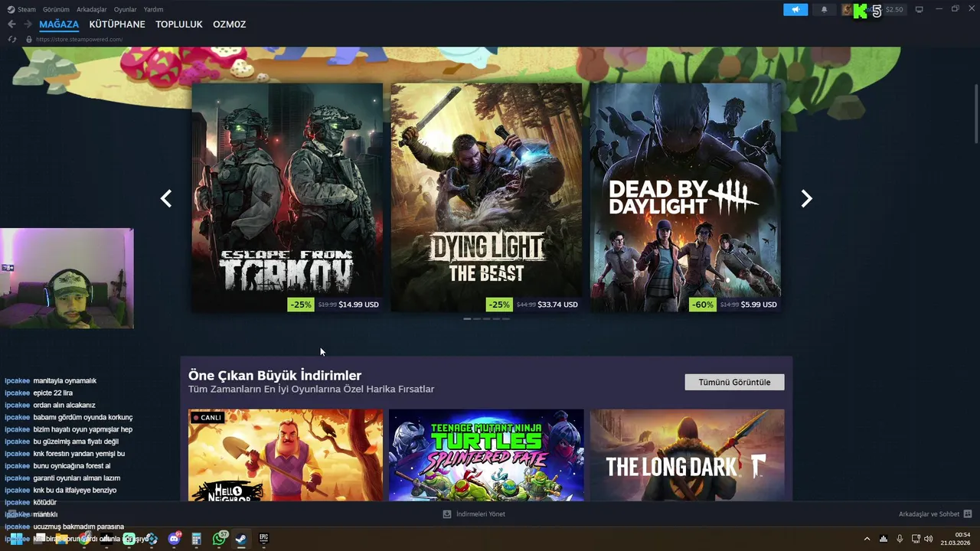The image size is (980, 551).
Task: Click the blue megaphone announcements icon
Action: (795, 9)
